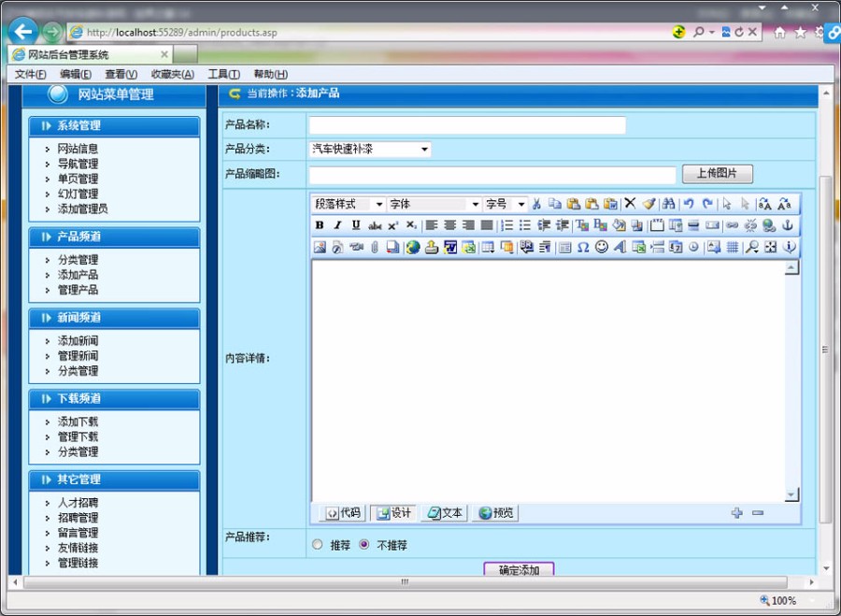This screenshot has height=616, width=841.
Task: Insert a special character with the Omega icon
Action: (x=583, y=247)
